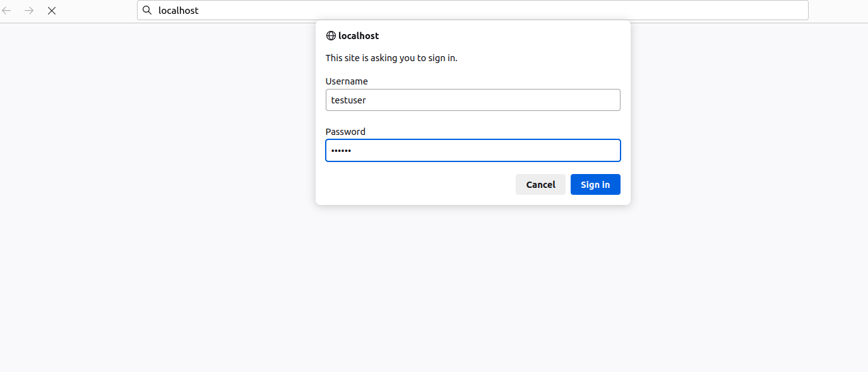Click the browser forward arrow
Screen dimensions: 868x372
pos(29,11)
